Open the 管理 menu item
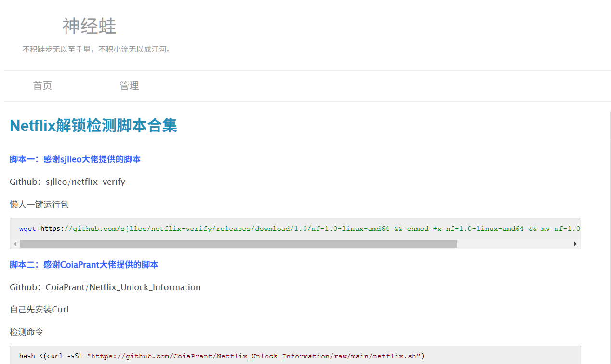 (x=129, y=86)
